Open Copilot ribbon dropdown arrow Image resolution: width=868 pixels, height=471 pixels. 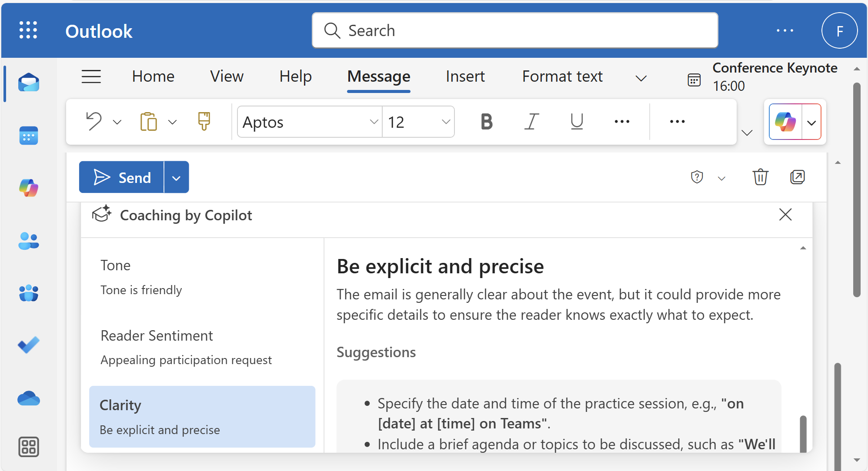(811, 123)
